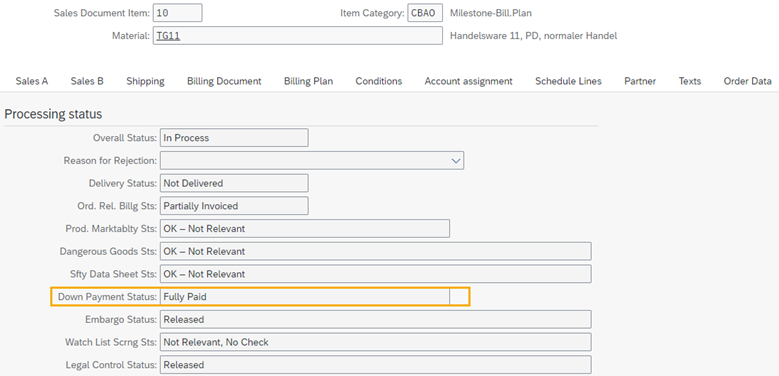Click the Delivery Status field
This screenshot has height=376, width=779.
(234, 183)
